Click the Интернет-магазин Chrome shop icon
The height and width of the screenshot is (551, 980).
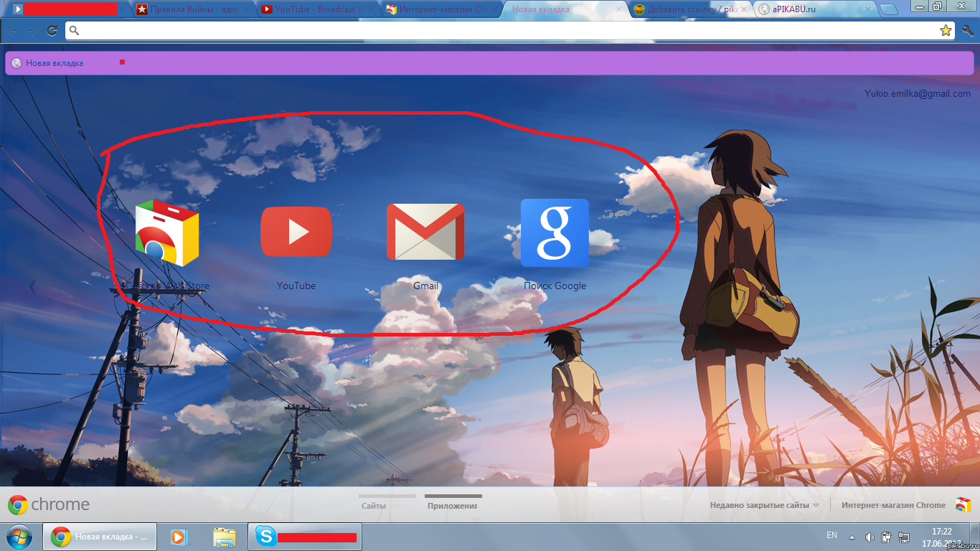pos(961,504)
